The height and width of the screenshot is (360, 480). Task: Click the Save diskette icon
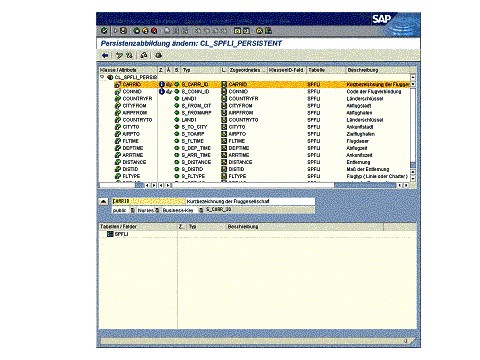tap(124, 31)
